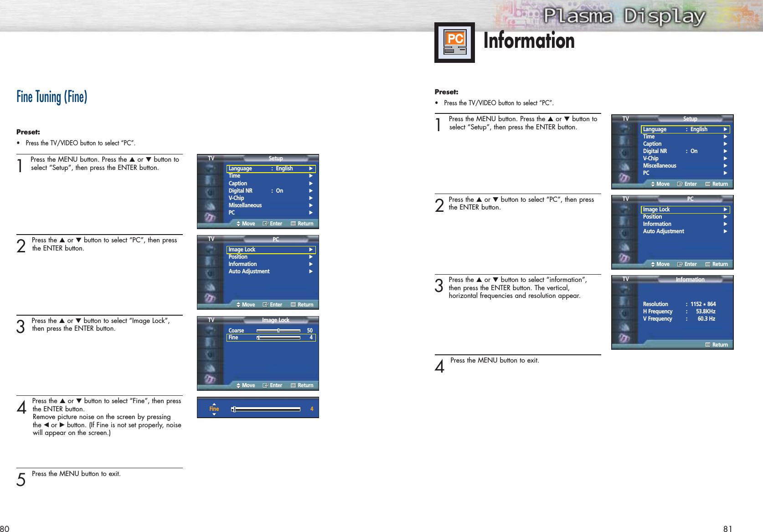Expand the Digital NR arrow in page 81 Setup menu
Viewport: 763px width, 532px height.
pyautogui.click(x=725, y=151)
